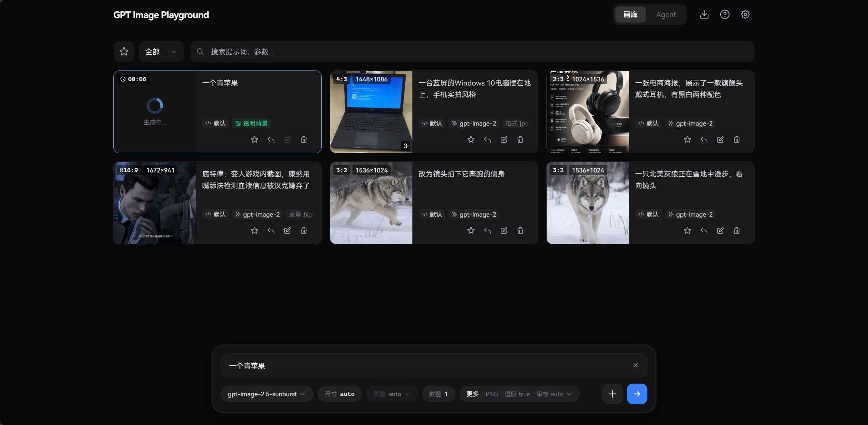Edit the headphone e-commerce poster image

[x=720, y=140]
